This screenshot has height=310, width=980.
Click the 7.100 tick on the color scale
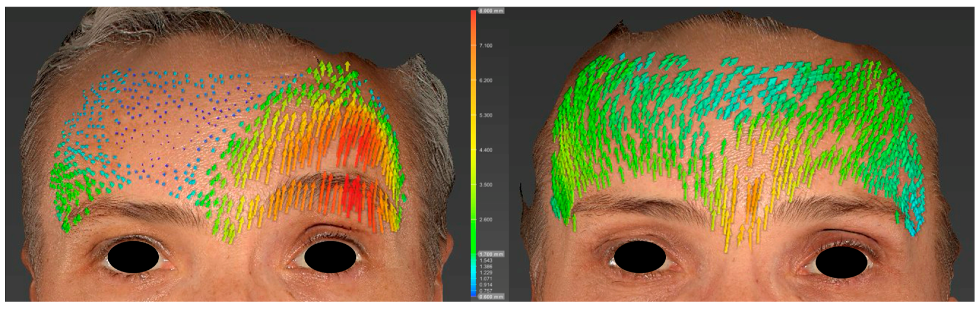pos(486,46)
